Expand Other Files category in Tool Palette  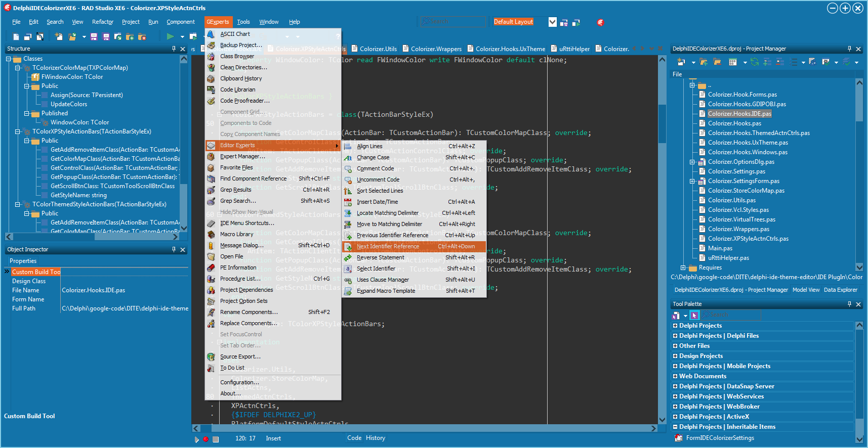click(675, 346)
